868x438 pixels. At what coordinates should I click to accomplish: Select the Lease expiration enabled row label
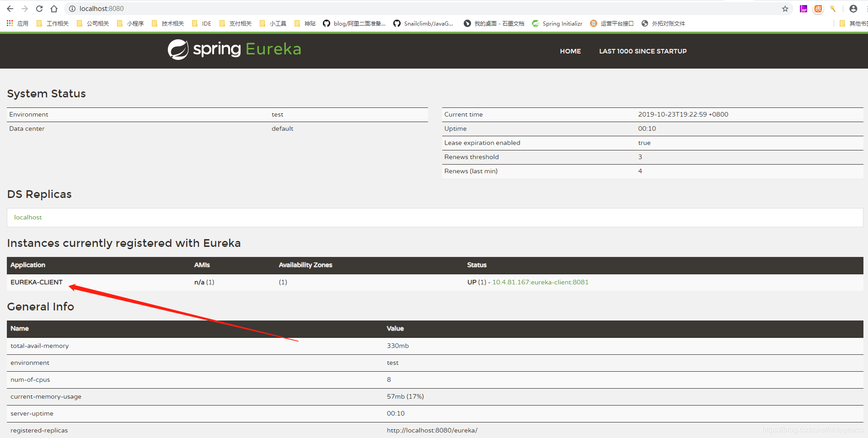click(482, 143)
